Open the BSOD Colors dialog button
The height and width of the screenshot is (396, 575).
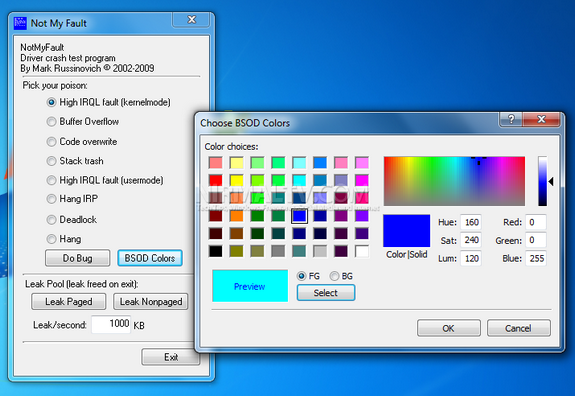pyautogui.click(x=150, y=258)
